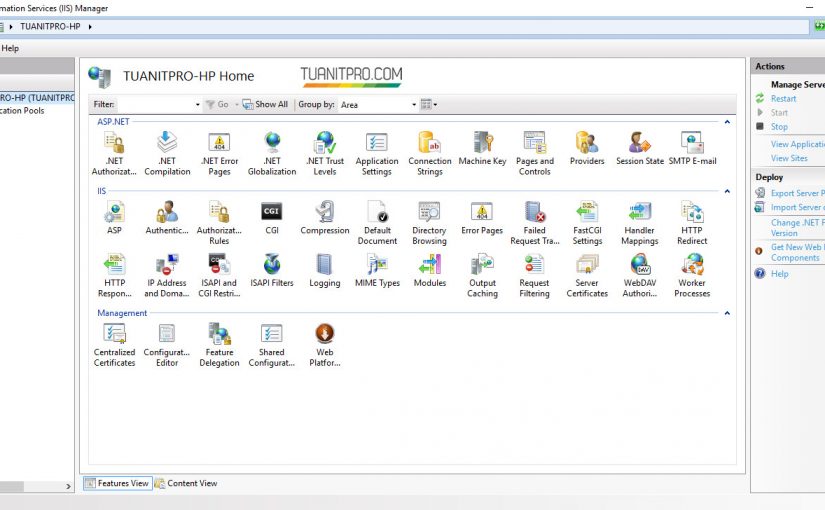Open .NET Authorization Rules feature
Viewport: 825px width, 510px height.
click(114, 153)
